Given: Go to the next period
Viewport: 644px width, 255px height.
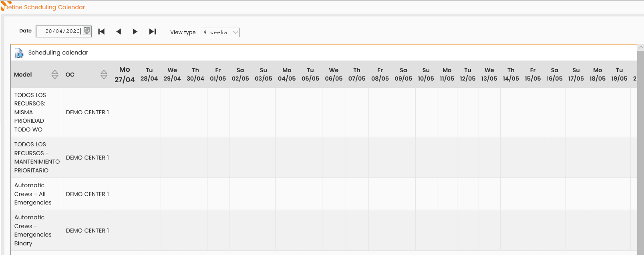Looking at the screenshot, I should 135,32.
